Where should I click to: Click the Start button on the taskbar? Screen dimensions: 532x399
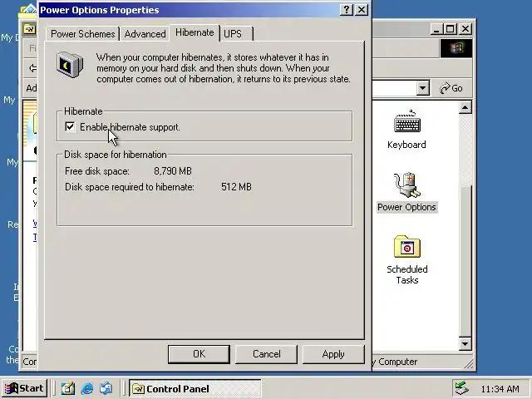[x=24, y=388]
